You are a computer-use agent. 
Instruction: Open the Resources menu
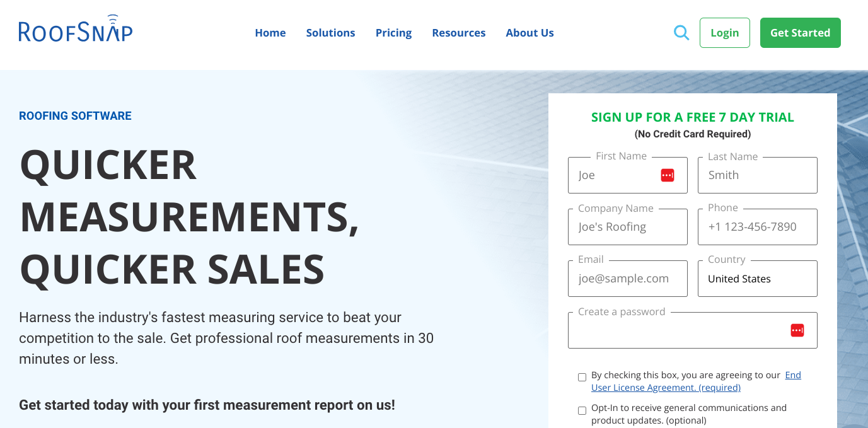pos(458,32)
